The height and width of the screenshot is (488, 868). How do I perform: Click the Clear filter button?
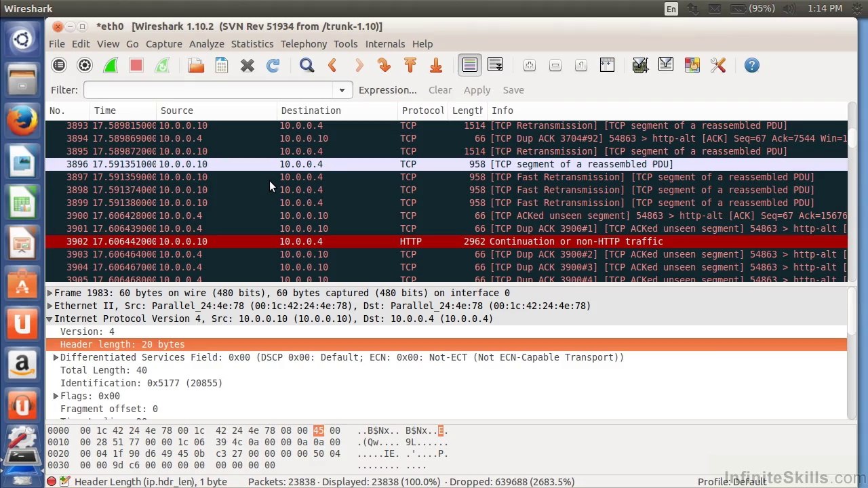coord(440,90)
